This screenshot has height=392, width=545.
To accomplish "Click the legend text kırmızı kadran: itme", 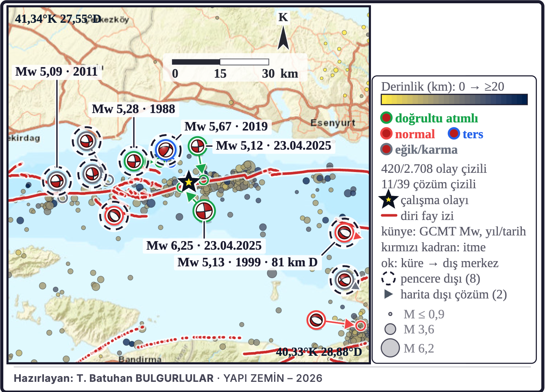I will (x=434, y=247).
